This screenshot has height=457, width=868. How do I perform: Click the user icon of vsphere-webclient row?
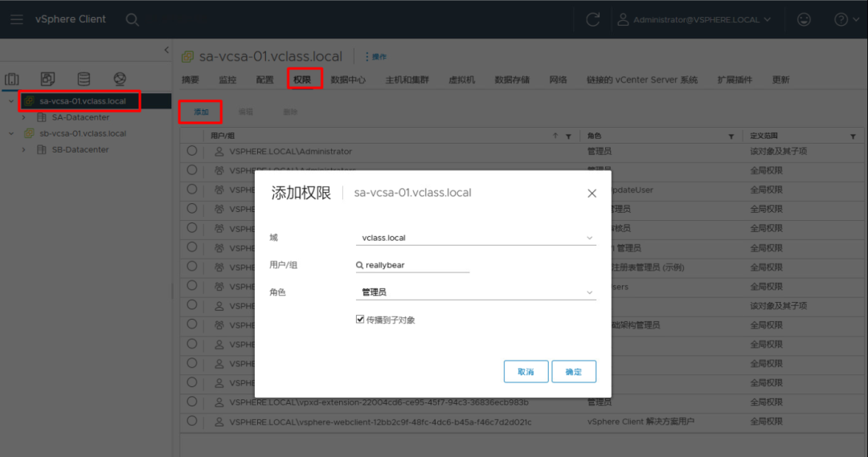219,422
